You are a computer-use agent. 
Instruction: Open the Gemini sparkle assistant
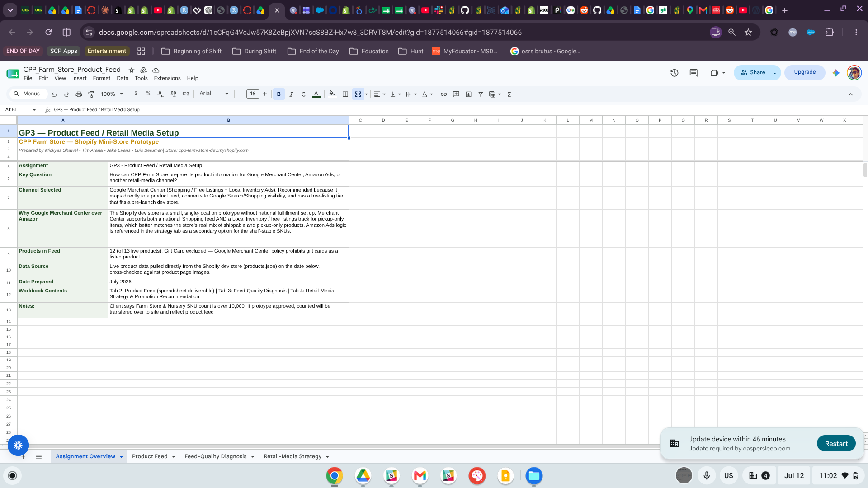836,73
